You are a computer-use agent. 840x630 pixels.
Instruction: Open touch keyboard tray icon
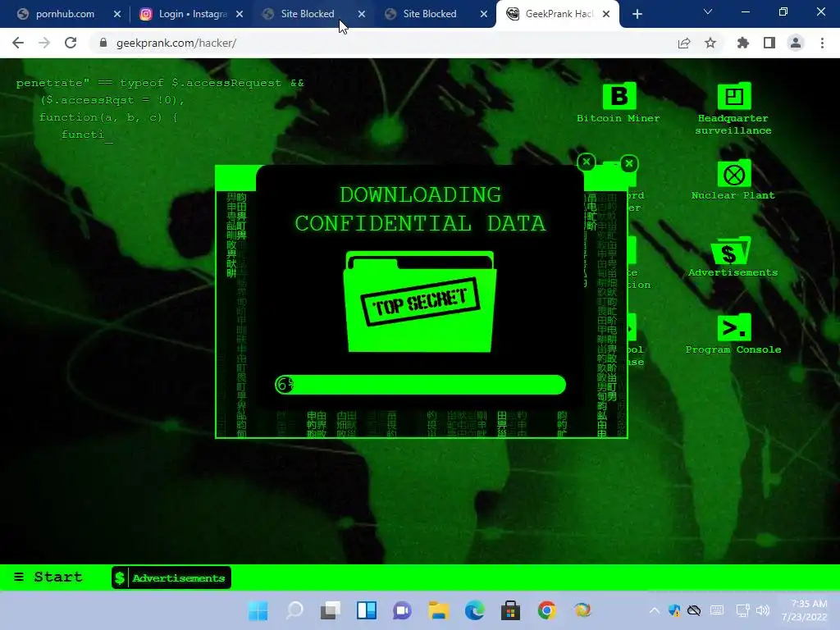(717, 610)
